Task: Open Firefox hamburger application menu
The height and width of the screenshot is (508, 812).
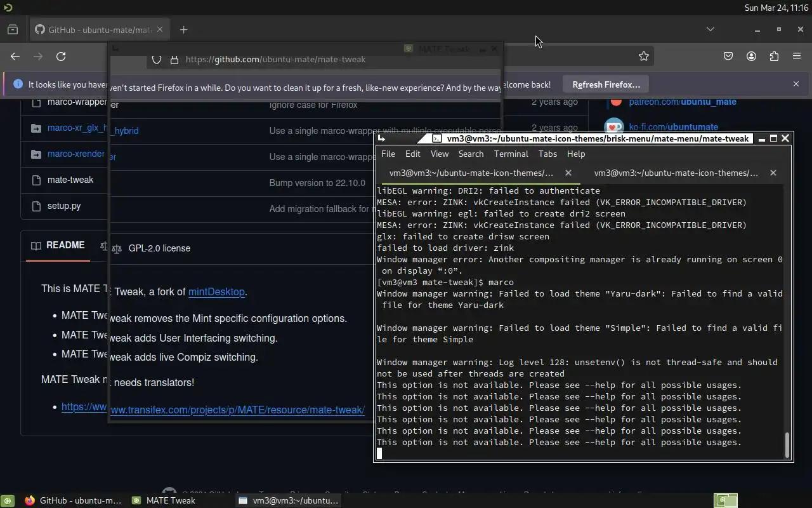Action: (x=797, y=57)
